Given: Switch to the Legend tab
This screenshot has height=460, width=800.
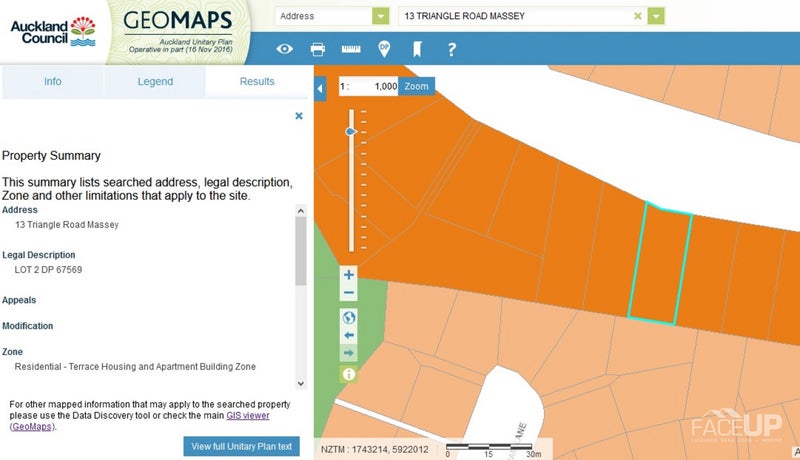Looking at the screenshot, I should [x=155, y=82].
